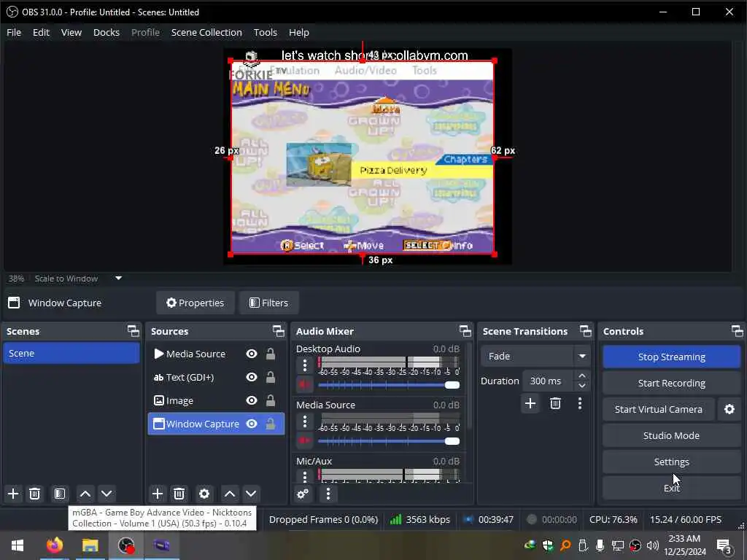Open Audio Mixer toolbar options menu
The image size is (747, 560).
click(328, 494)
